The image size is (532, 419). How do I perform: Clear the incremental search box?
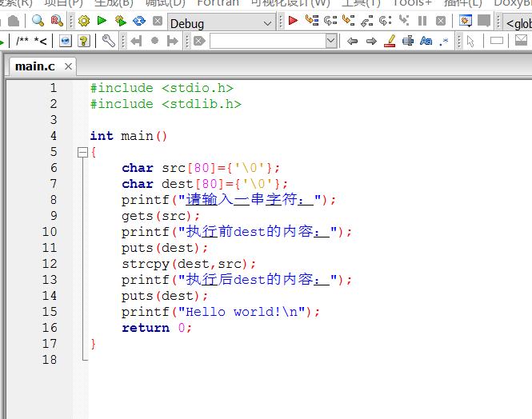coord(199,42)
